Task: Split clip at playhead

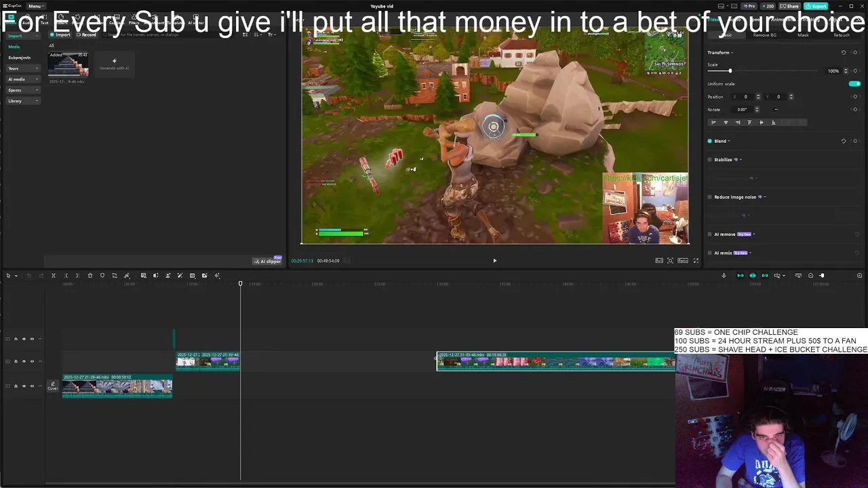Action: [54, 275]
